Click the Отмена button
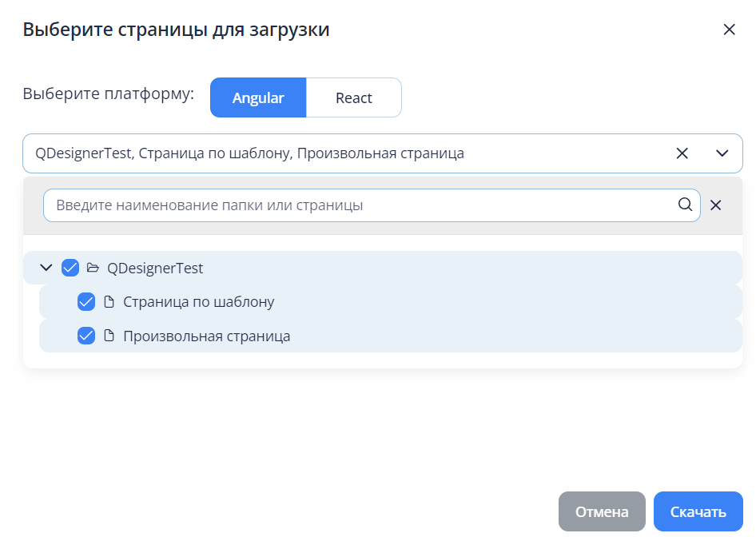This screenshot has width=756, height=537. coord(602,511)
